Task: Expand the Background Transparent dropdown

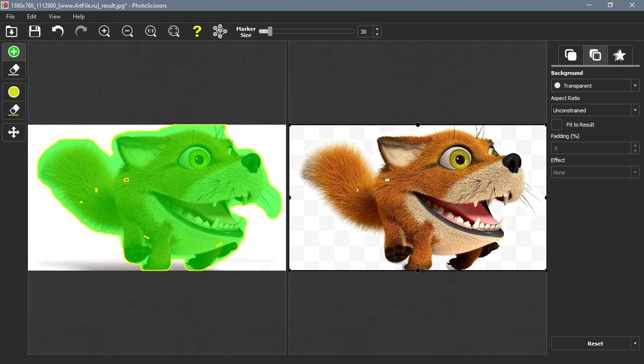Action: point(635,85)
